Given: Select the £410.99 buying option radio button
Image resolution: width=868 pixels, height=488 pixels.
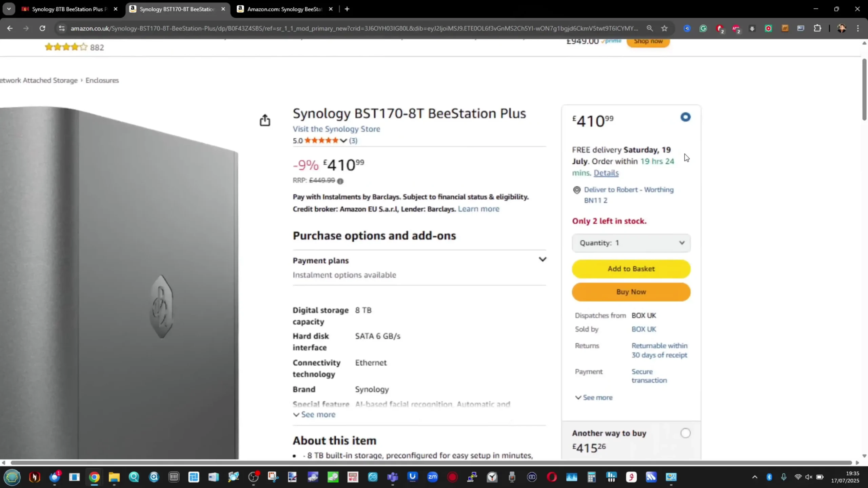Looking at the screenshot, I should (x=685, y=117).
